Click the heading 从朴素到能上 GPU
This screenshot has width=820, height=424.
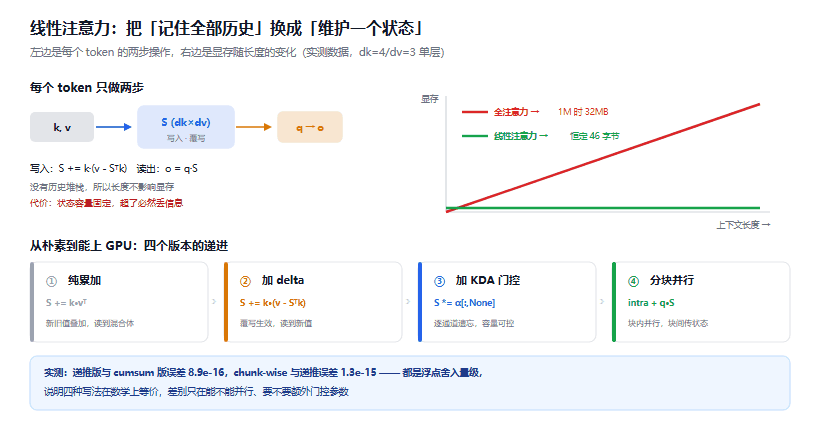(129, 246)
